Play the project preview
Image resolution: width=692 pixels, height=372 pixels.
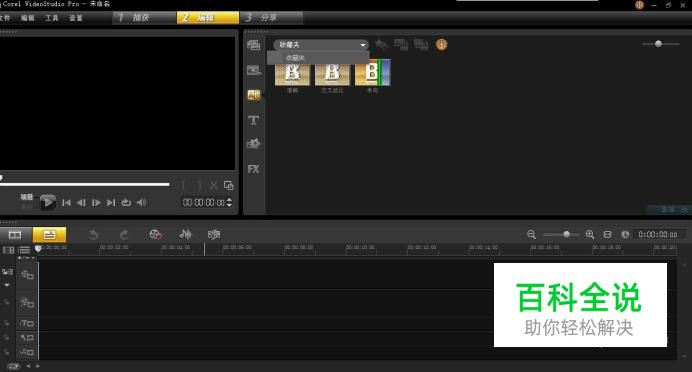click(x=48, y=203)
